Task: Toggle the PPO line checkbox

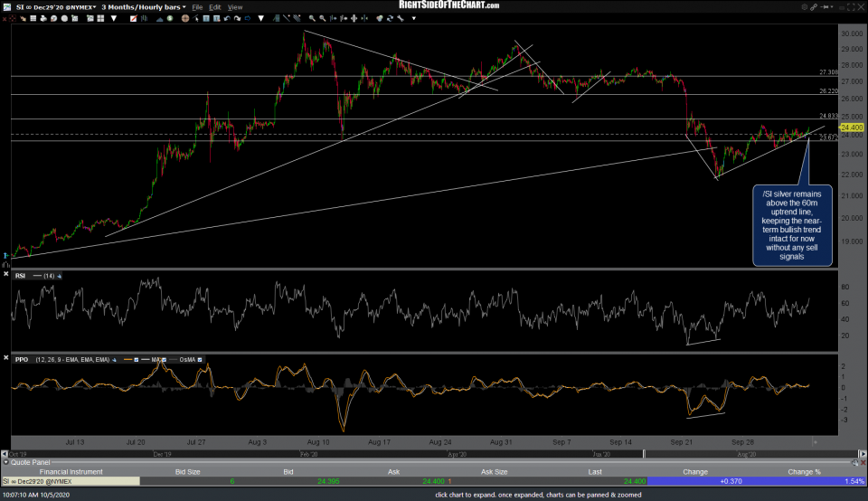Action: (x=137, y=360)
